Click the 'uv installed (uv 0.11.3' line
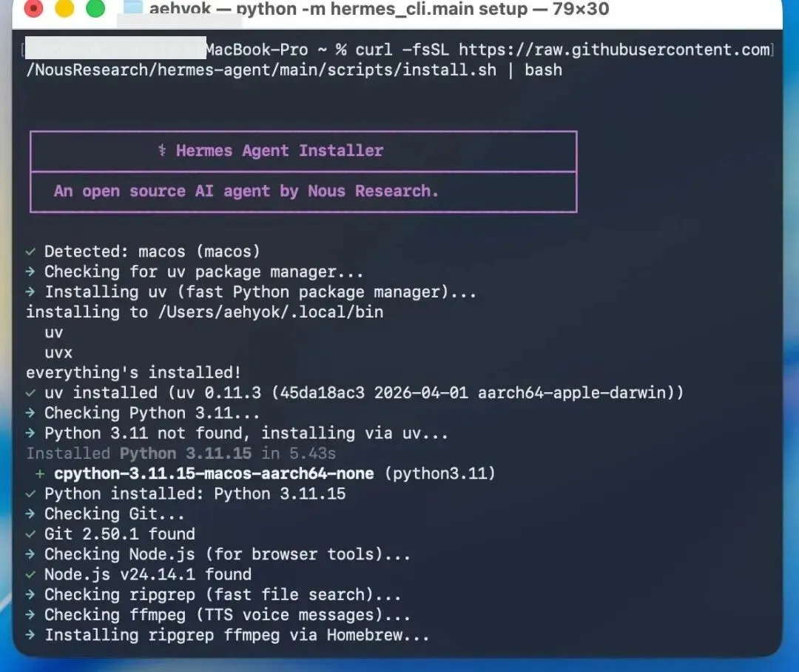Screen dimensions: 799x672 364,392
